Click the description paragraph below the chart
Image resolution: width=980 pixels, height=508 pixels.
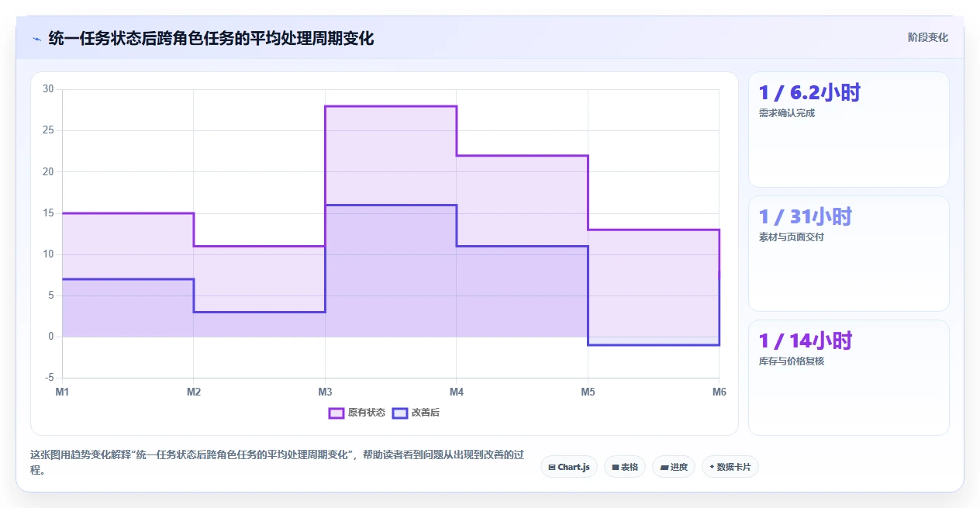tap(278, 462)
